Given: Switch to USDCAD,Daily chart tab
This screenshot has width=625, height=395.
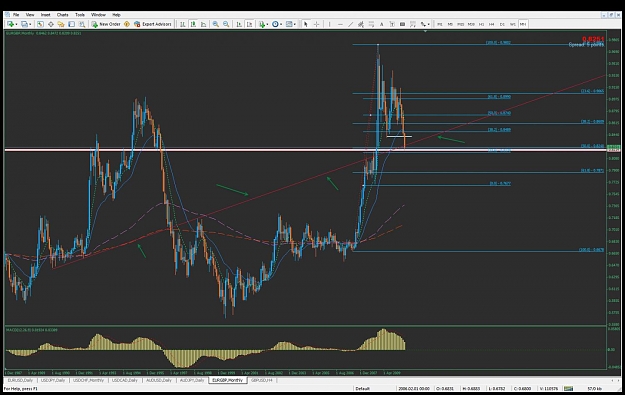Looking at the screenshot, I should pos(124,380).
